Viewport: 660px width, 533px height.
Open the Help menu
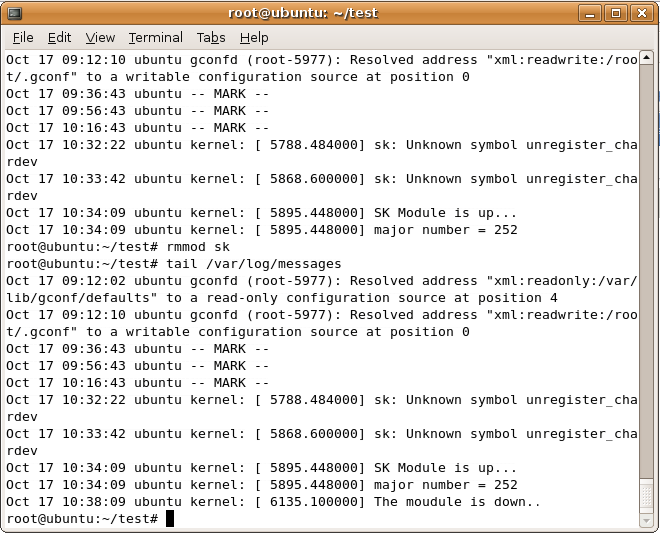(x=254, y=38)
